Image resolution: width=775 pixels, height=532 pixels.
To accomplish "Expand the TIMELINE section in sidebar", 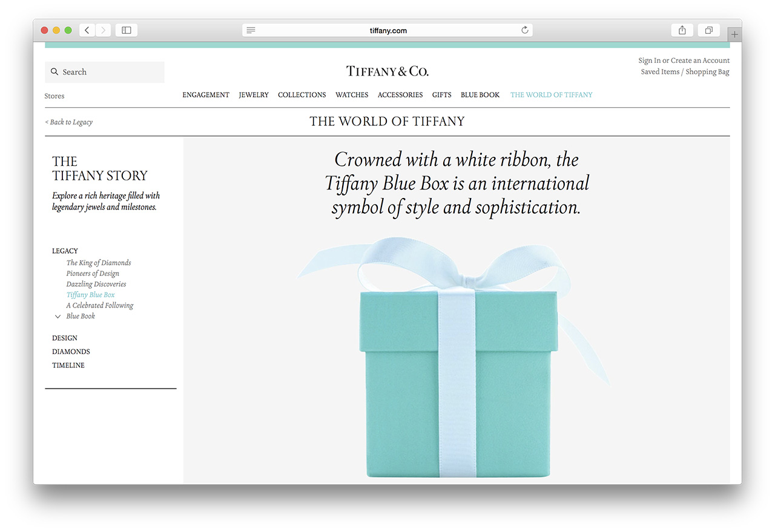I will pos(68,366).
